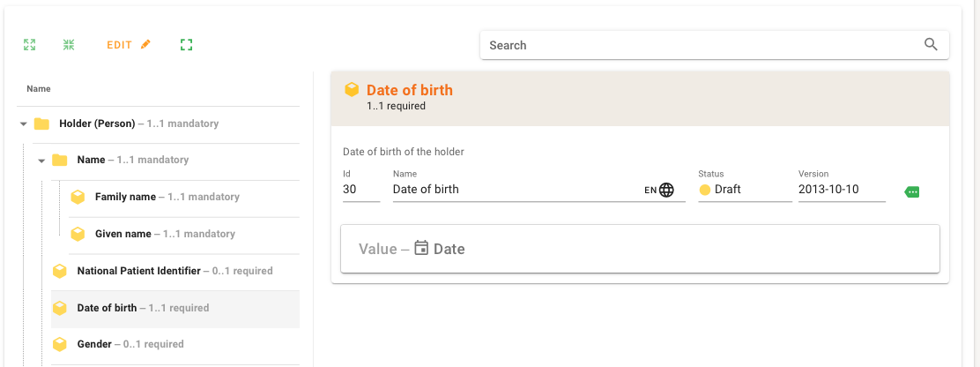Click the fullscreen toggle icon
Viewport: 980px width, 367px height.
click(186, 44)
